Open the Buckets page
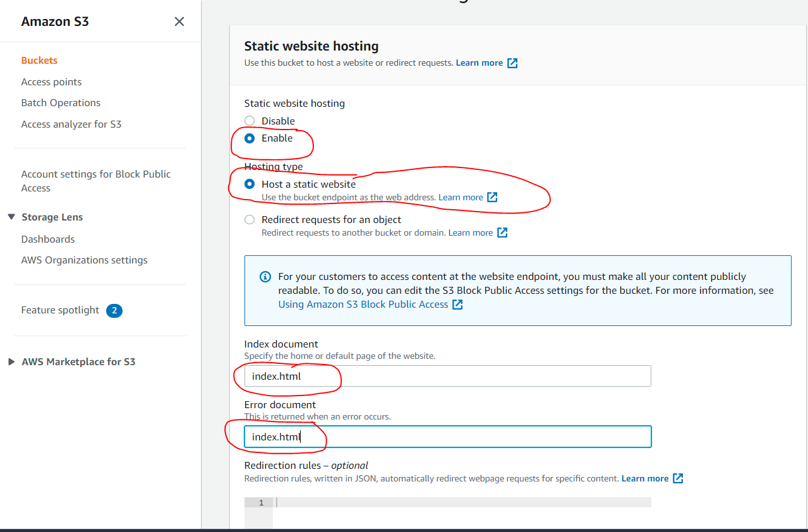This screenshot has height=532, width=808. (x=39, y=61)
